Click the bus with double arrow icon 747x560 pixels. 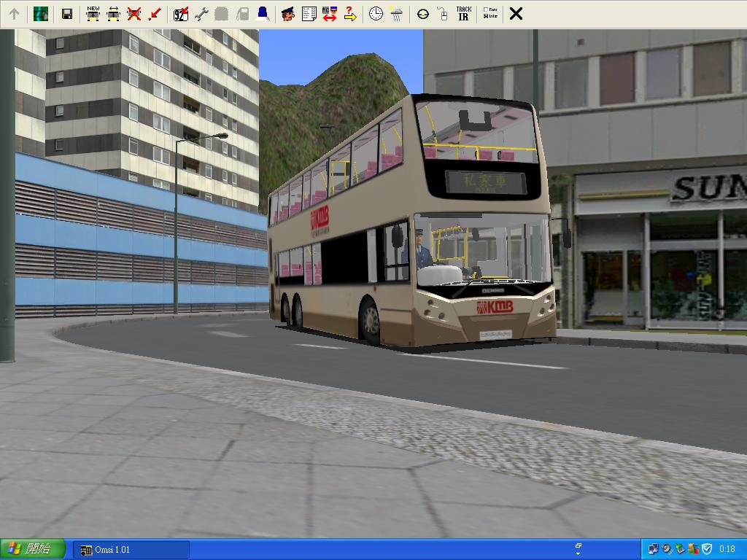tap(113, 14)
